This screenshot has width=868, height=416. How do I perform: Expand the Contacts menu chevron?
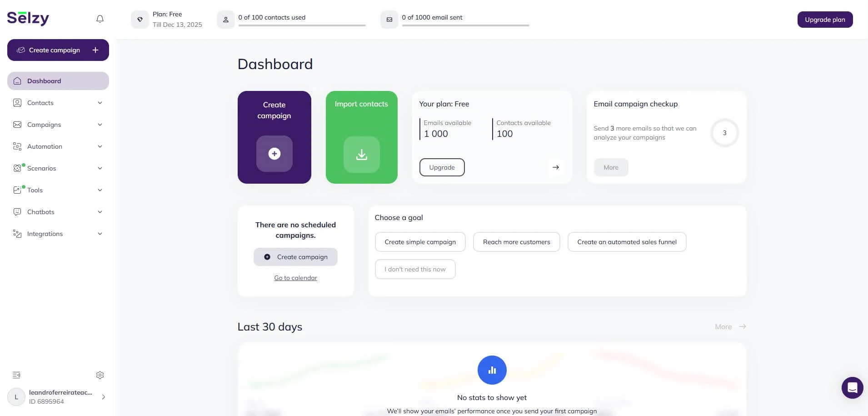(100, 103)
